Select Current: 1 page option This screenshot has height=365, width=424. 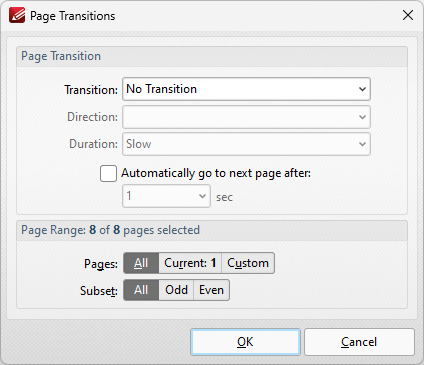[x=190, y=263]
